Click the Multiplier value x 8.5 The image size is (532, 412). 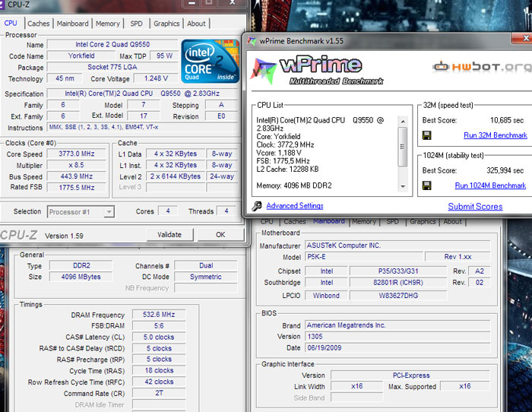click(x=77, y=165)
